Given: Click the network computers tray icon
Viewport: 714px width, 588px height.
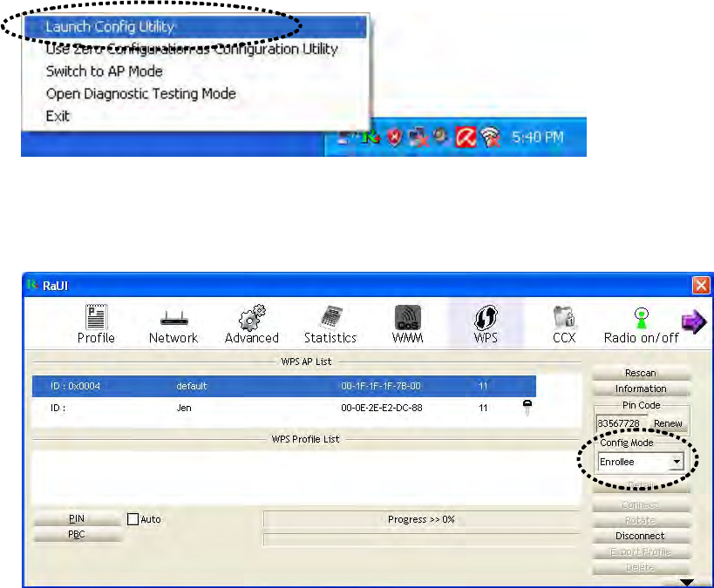Looking at the screenshot, I should click(419, 137).
